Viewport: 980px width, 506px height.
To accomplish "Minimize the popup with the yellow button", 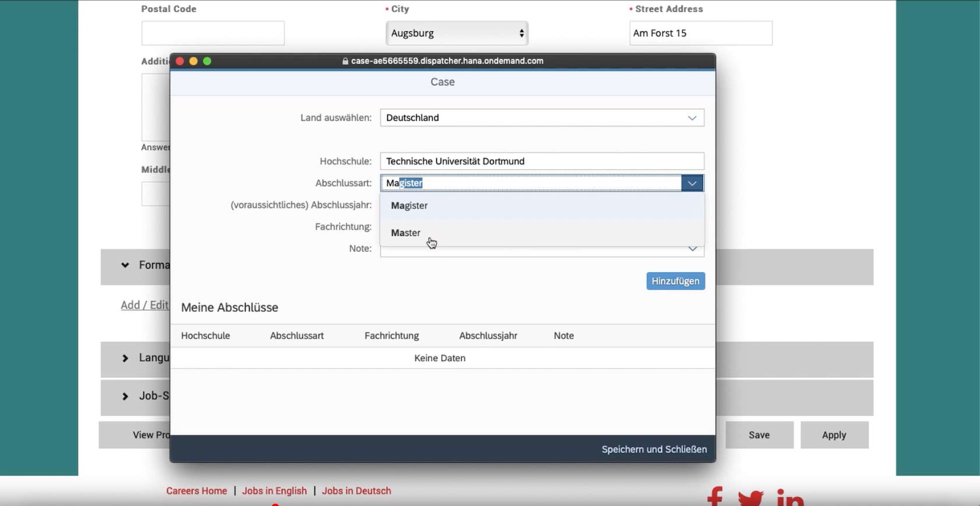I will pyautogui.click(x=193, y=61).
